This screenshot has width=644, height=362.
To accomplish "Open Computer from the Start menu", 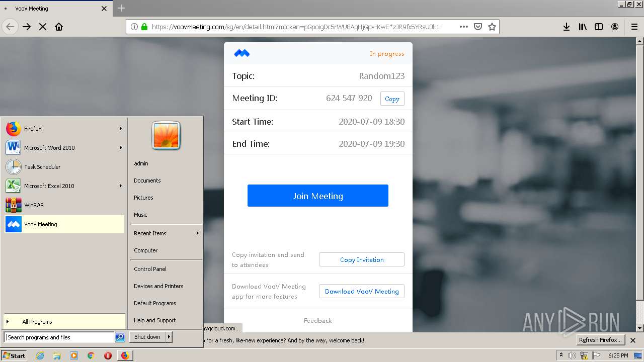I will (x=166, y=250).
